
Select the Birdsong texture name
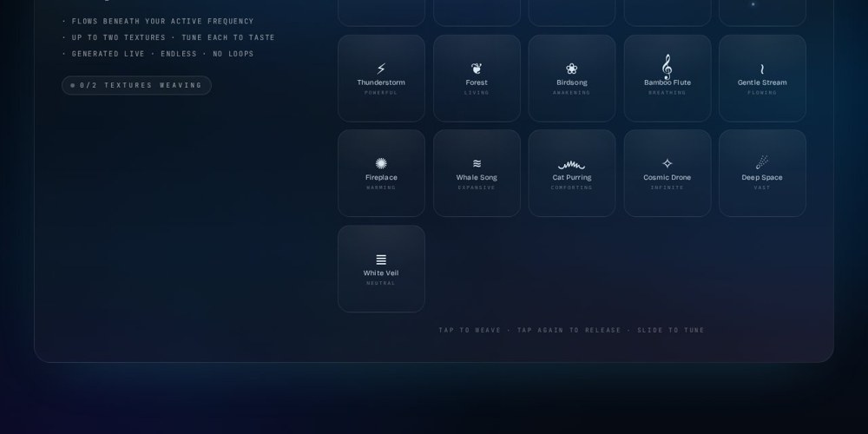[x=572, y=82]
